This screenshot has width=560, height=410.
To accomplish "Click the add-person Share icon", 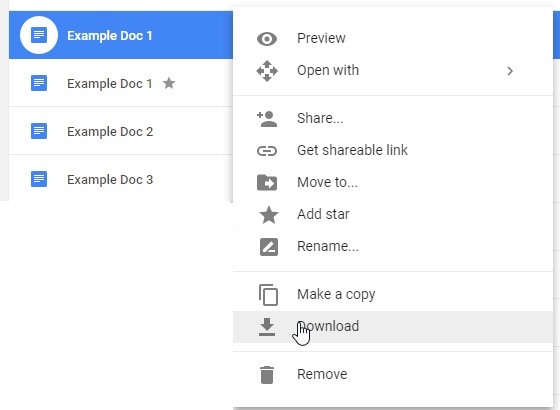I will [267, 119].
